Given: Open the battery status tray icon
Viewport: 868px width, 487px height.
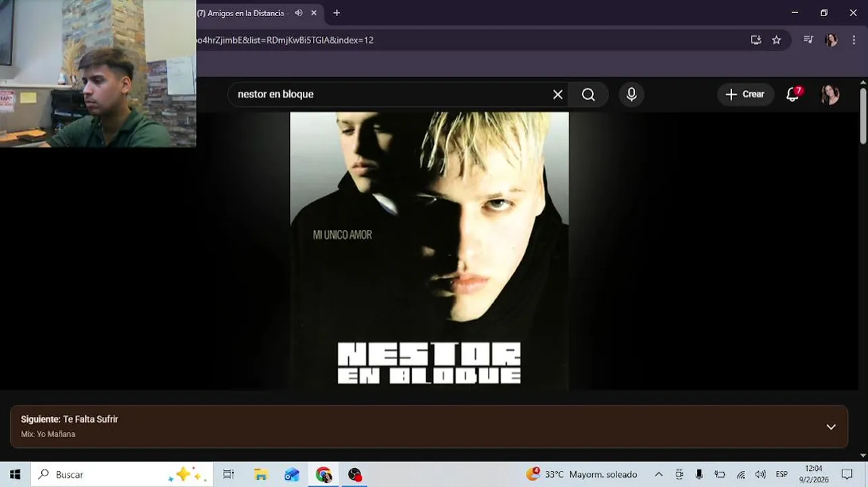Looking at the screenshot, I should point(720,474).
